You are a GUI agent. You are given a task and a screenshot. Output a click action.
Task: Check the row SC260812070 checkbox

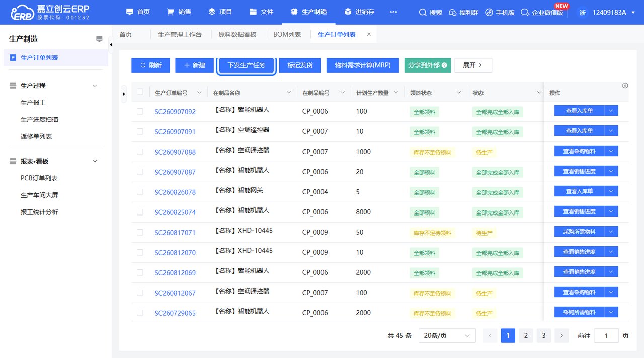(140, 252)
